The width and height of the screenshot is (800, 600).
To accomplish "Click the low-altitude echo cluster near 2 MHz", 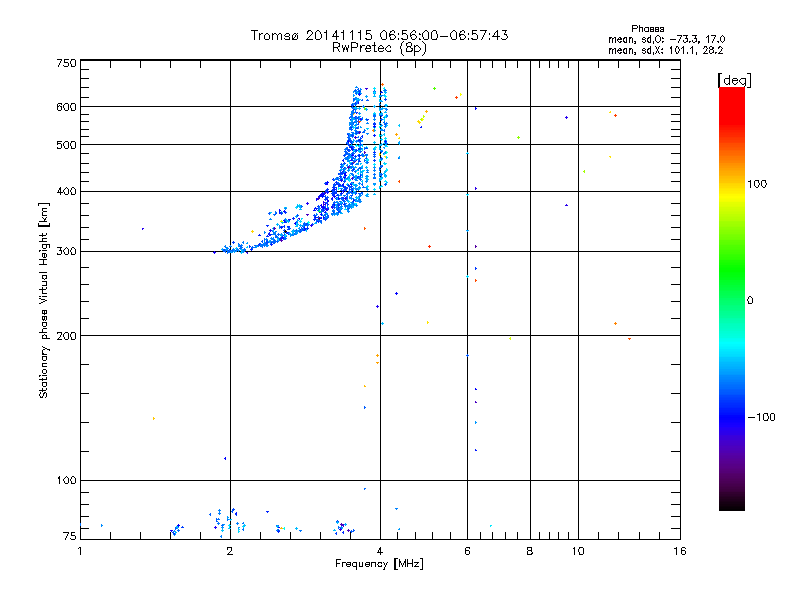I will point(228,521).
